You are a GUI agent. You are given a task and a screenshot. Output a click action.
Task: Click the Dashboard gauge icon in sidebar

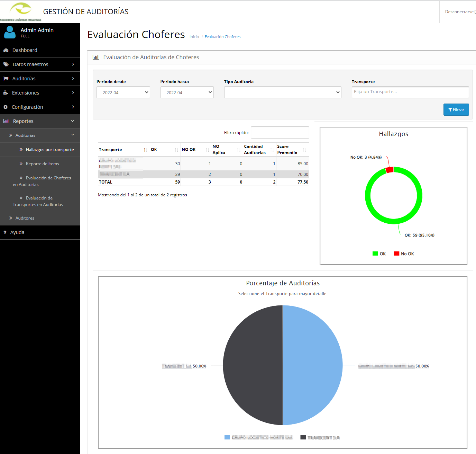pyautogui.click(x=6, y=50)
